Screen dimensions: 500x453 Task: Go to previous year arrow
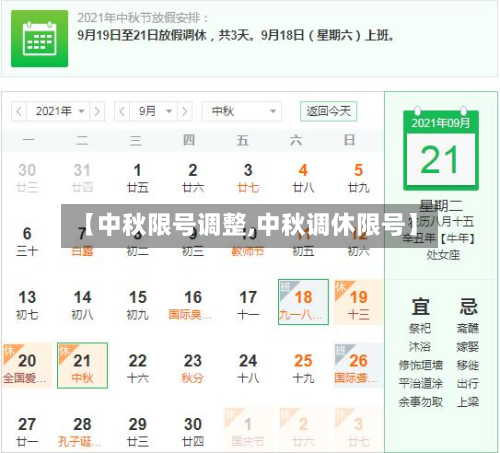click(x=19, y=111)
